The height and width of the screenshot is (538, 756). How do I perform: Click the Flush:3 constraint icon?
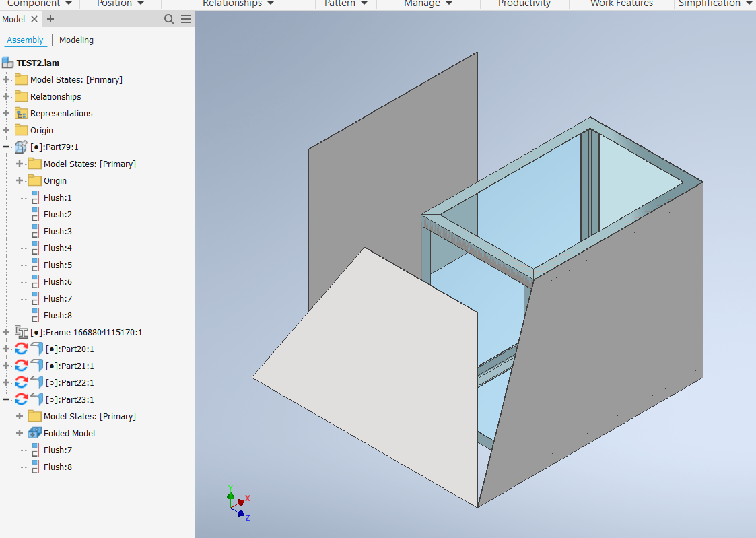[x=36, y=231]
